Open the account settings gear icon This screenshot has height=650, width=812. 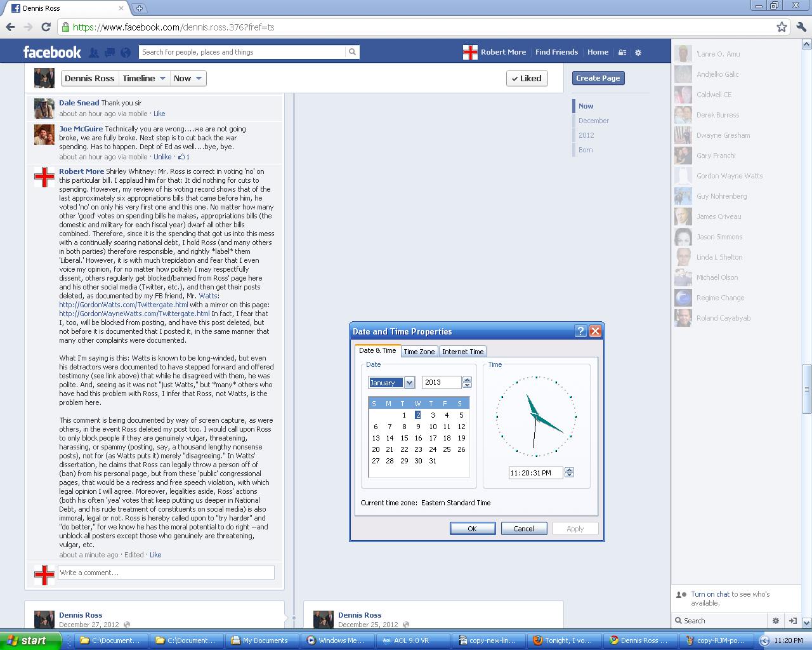point(638,53)
